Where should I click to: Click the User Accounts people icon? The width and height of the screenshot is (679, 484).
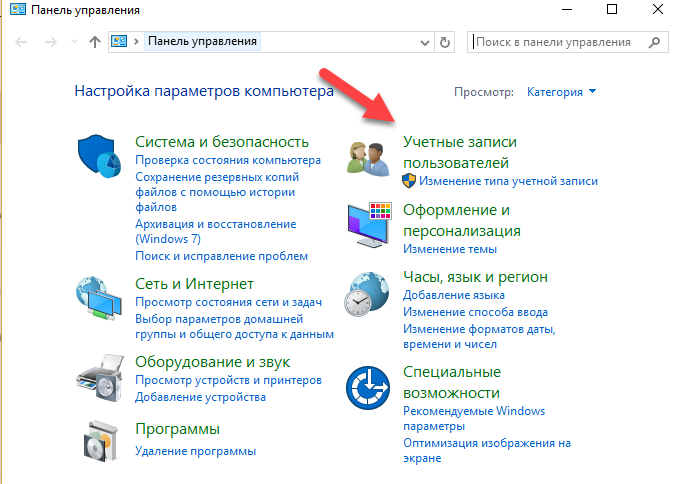tap(367, 156)
